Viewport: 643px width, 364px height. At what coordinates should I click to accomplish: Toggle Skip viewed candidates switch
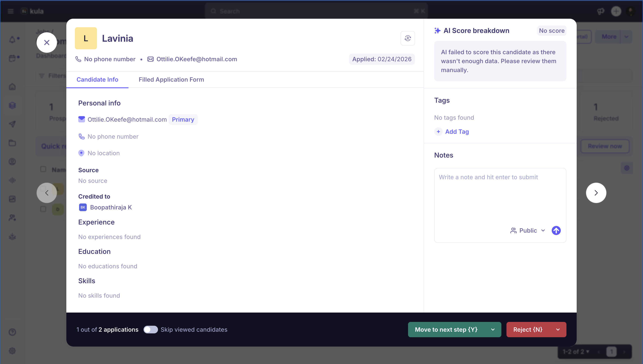click(151, 330)
